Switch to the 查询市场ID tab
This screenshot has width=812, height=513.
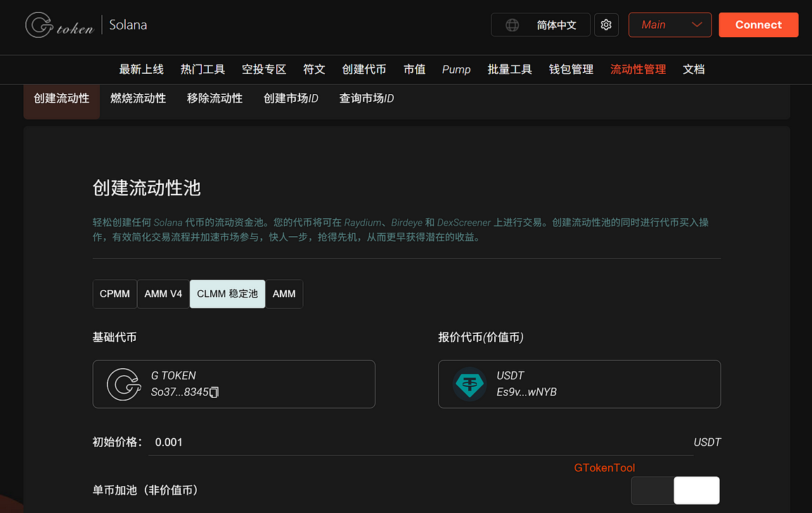click(x=367, y=98)
